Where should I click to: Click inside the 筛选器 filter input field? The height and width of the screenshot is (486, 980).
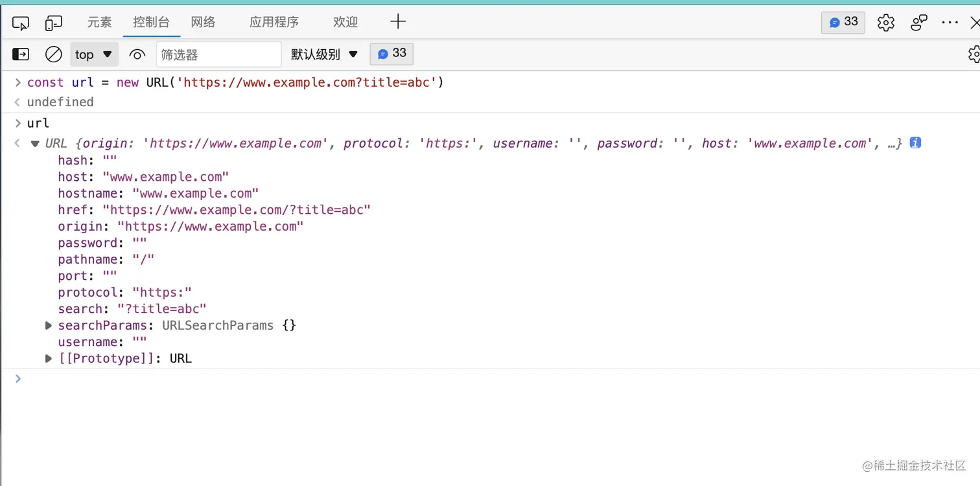click(x=218, y=54)
